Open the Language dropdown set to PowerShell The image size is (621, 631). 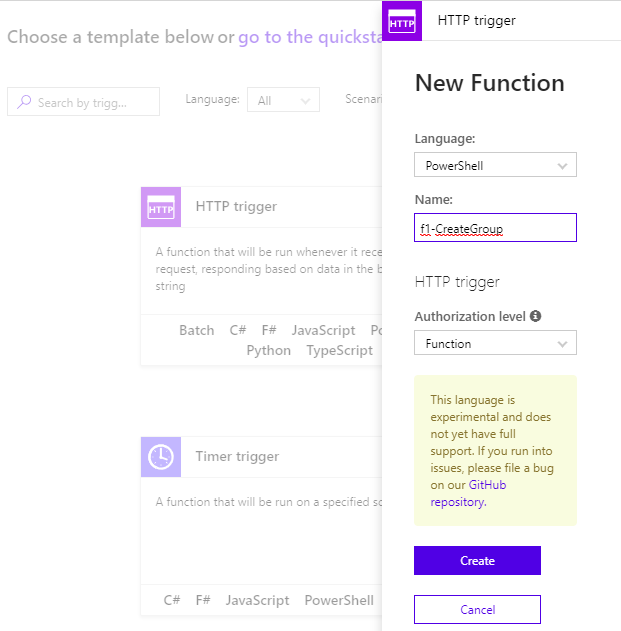click(495, 165)
